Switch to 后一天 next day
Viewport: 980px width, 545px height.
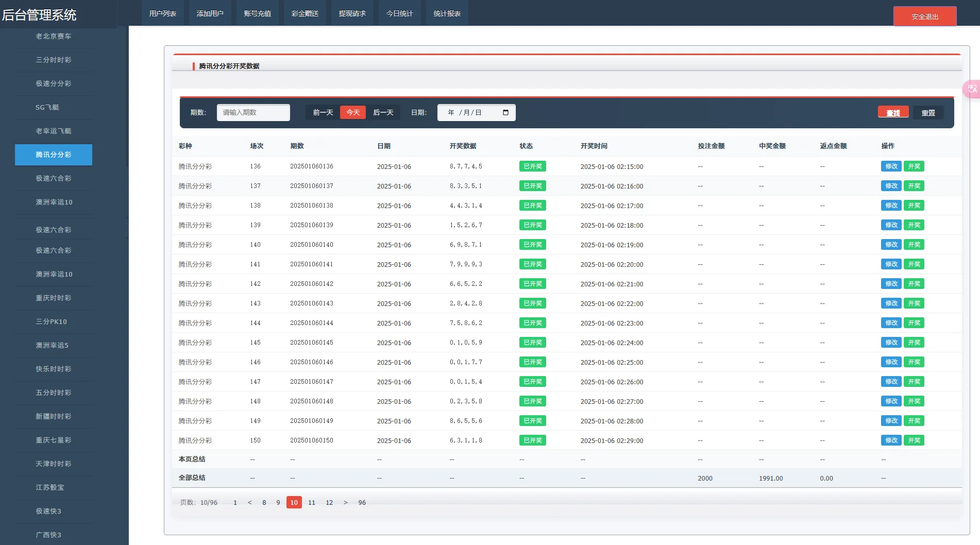[383, 112]
